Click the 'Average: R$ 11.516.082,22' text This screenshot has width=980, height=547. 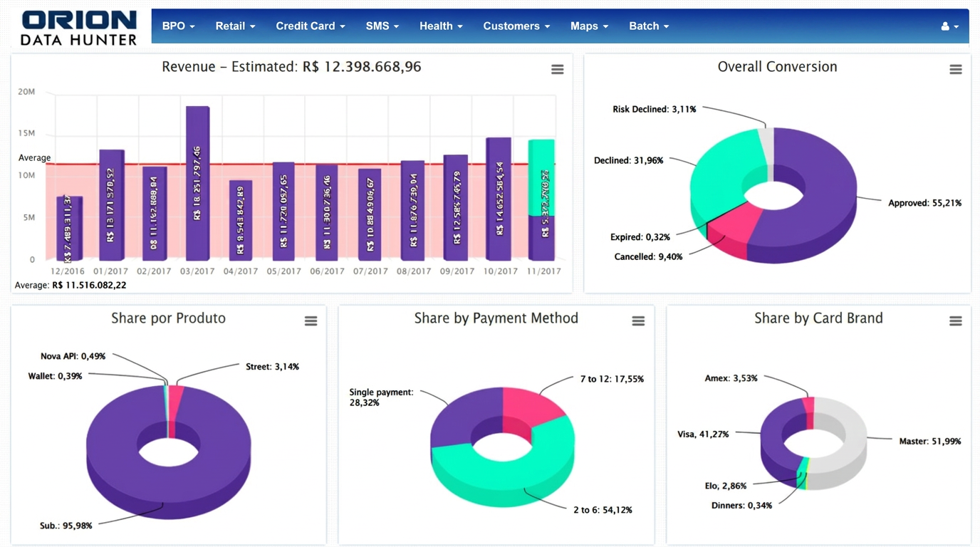click(71, 285)
